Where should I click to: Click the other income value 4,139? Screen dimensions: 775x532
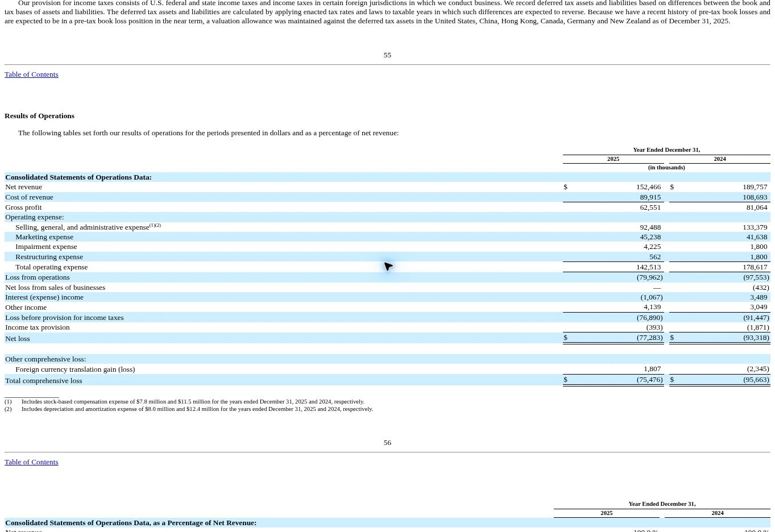pyautogui.click(x=652, y=307)
